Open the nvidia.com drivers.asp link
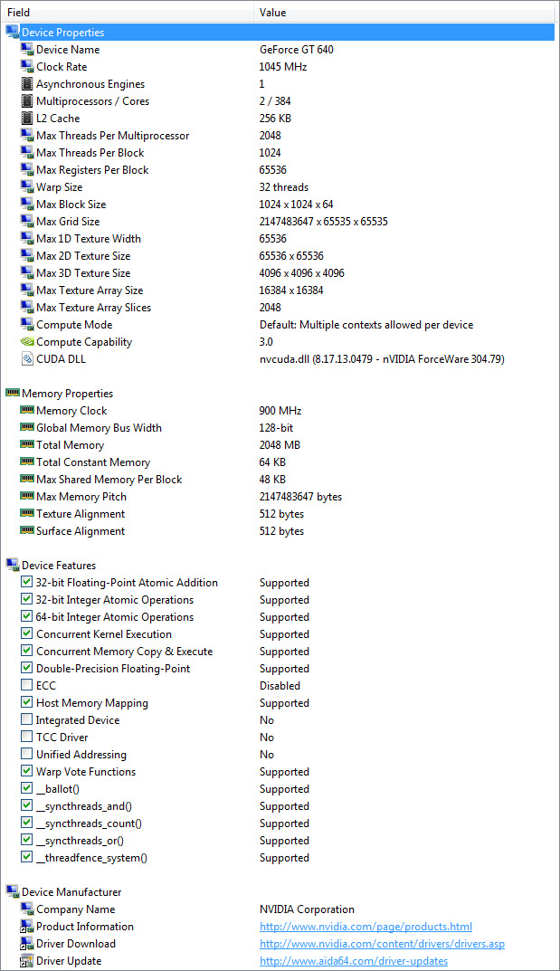This screenshot has width=560, height=971. coord(382,944)
